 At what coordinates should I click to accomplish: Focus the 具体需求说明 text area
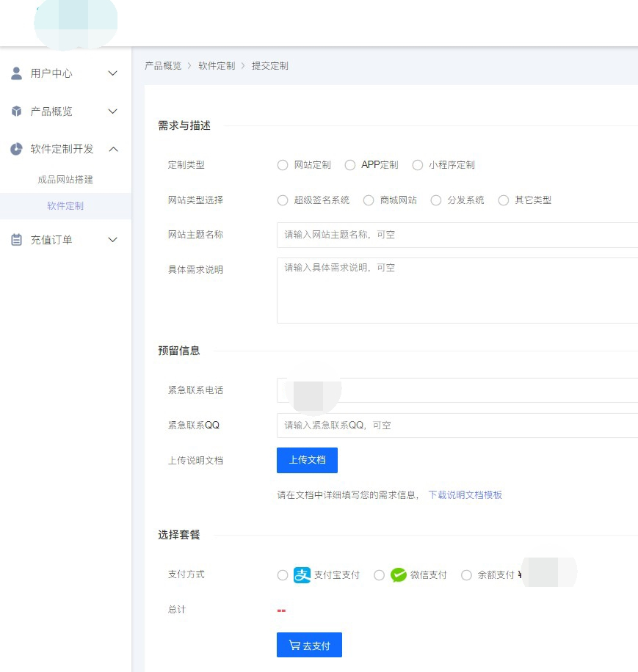pyautogui.click(x=457, y=291)
